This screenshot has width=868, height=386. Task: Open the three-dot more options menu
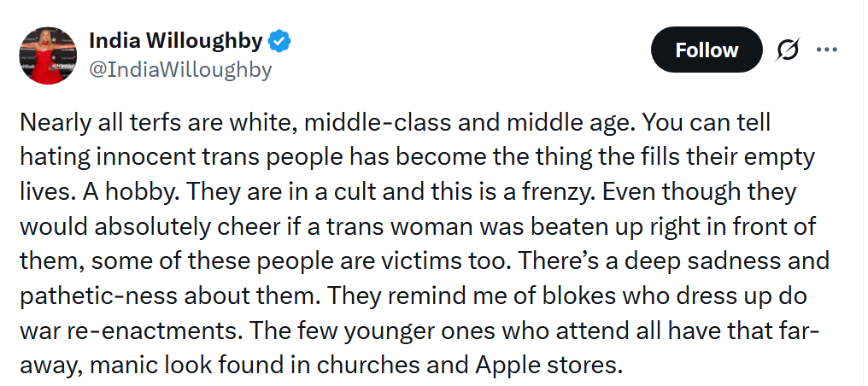[827, 50]
